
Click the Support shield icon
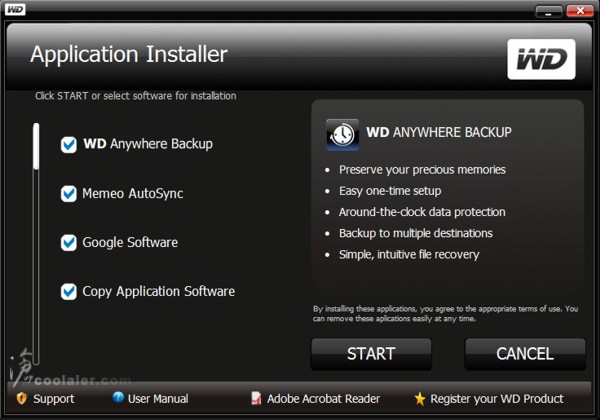point(22,399)
